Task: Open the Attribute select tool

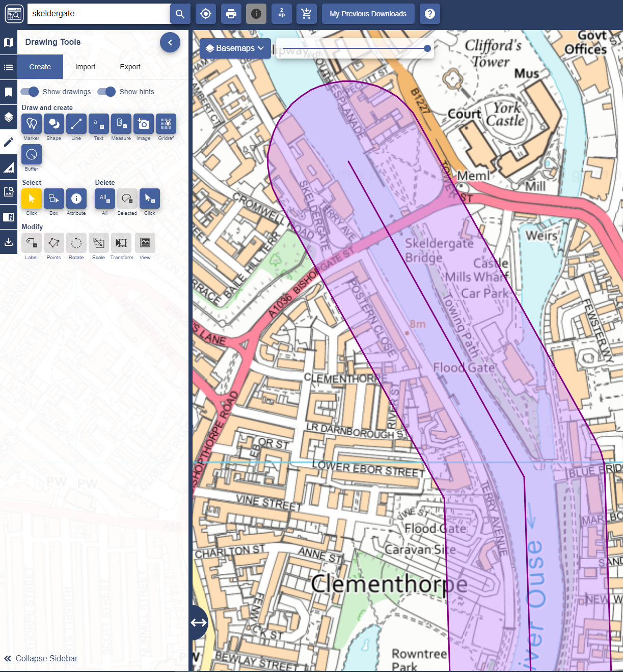Action: (x=76, y=199)
